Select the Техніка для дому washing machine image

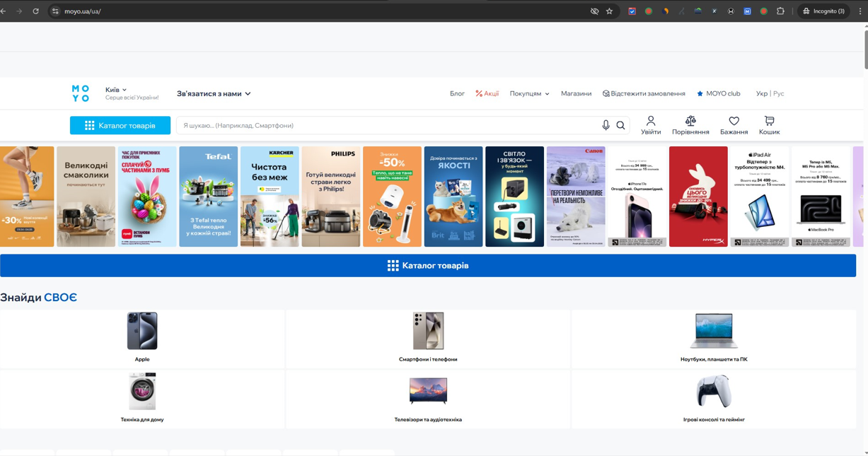142,391
